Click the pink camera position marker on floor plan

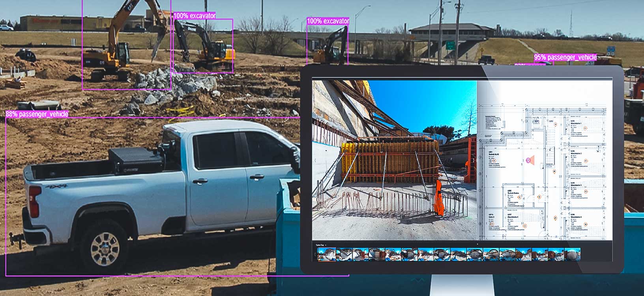(x=528, y=160)
